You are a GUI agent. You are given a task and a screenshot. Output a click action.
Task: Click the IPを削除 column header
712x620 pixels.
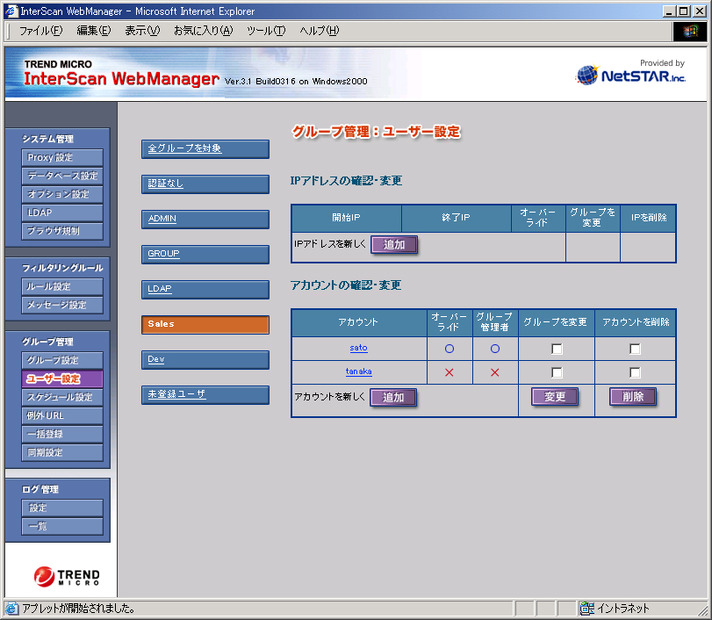tap(648, 218)
